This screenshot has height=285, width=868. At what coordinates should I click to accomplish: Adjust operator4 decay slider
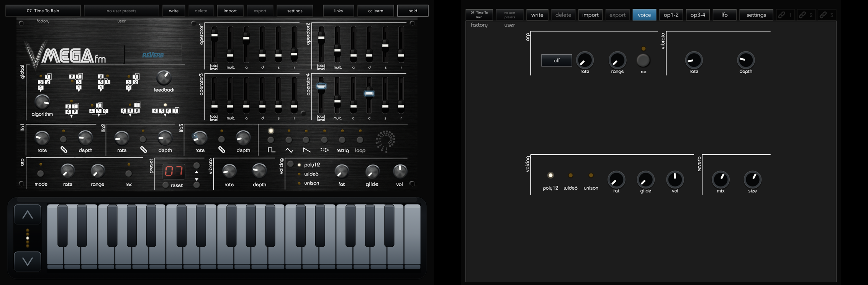tap(369, 93)
